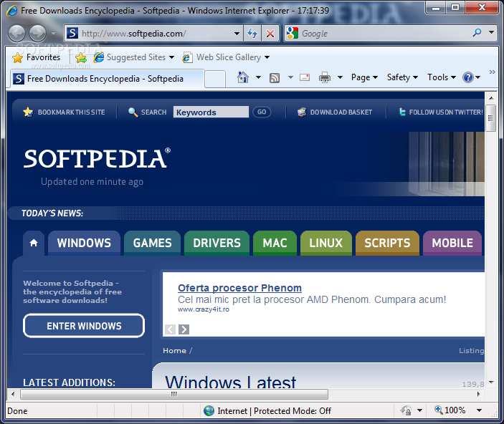Click the Add to Favorites Bar icon
This screenshot has width=504, height=424.
coord(81,58)
